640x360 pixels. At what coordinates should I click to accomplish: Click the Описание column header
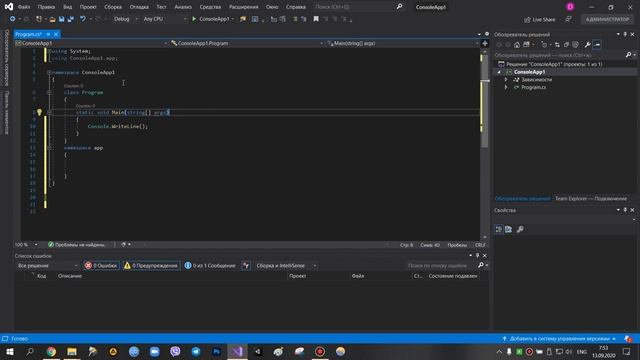click(x=70, y=276)
